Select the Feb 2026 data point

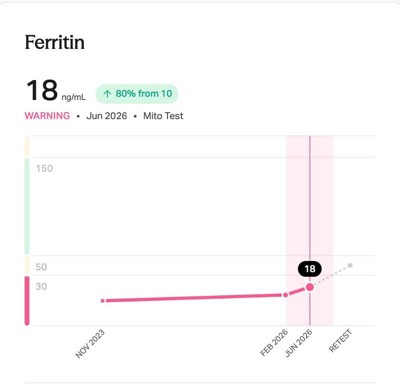285,295
